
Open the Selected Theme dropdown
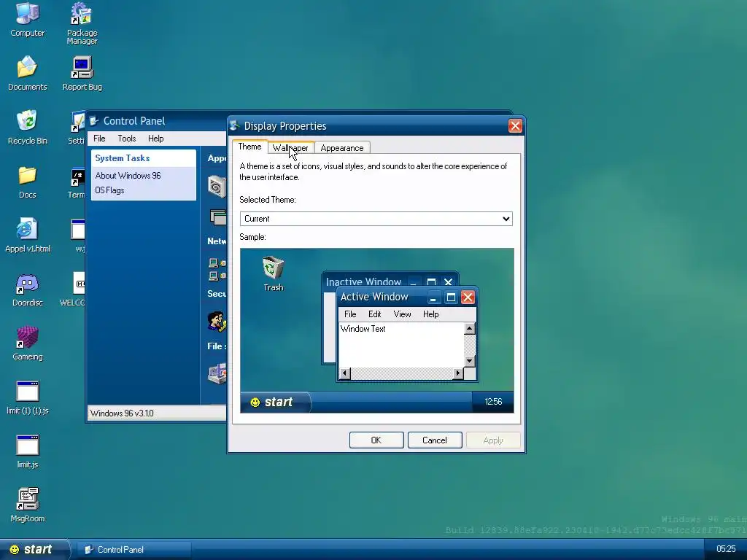click(376, 219)
